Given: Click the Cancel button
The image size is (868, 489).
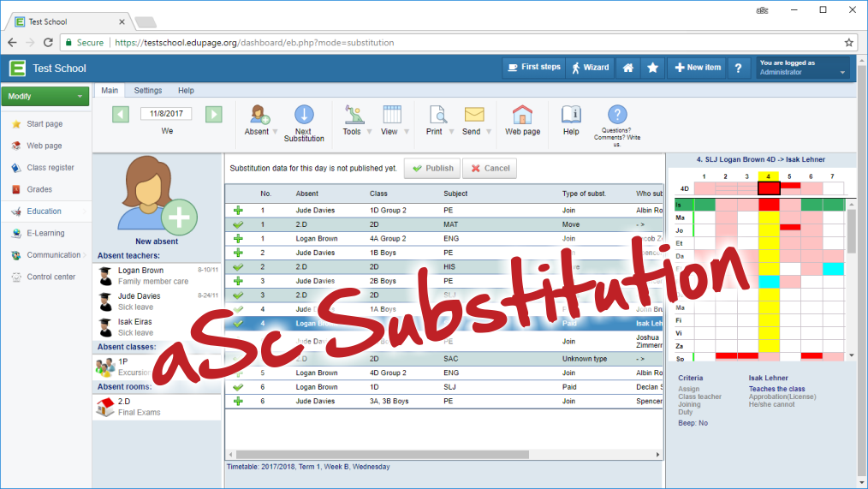Looking at the screenshot, I should tap(490, 169).
